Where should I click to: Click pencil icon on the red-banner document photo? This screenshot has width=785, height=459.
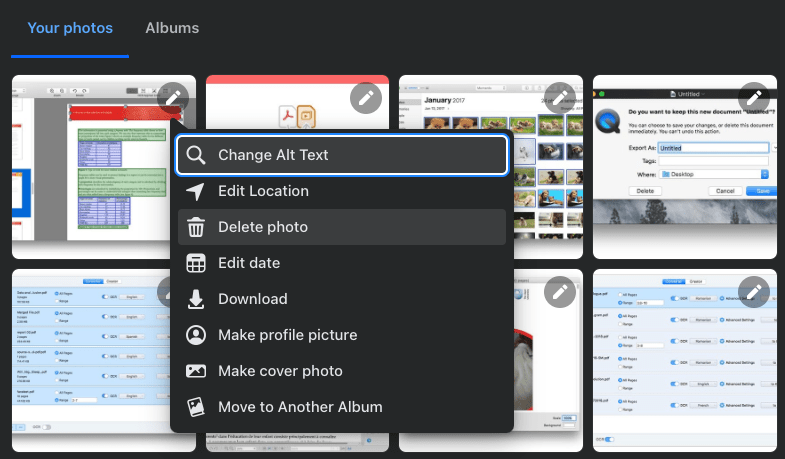coord(173,98)
